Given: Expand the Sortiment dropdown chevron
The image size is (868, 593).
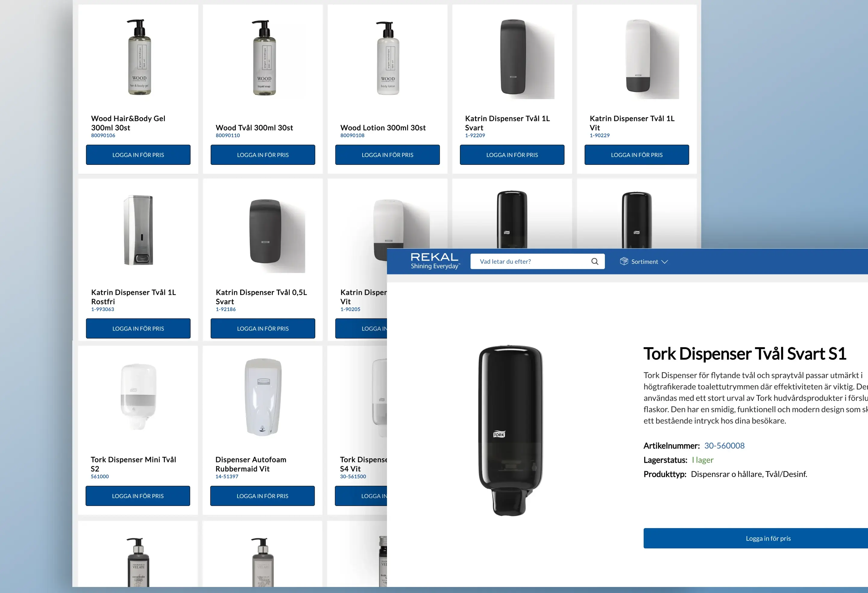Looking at the screenshot, I should click(x=665, y=262).
